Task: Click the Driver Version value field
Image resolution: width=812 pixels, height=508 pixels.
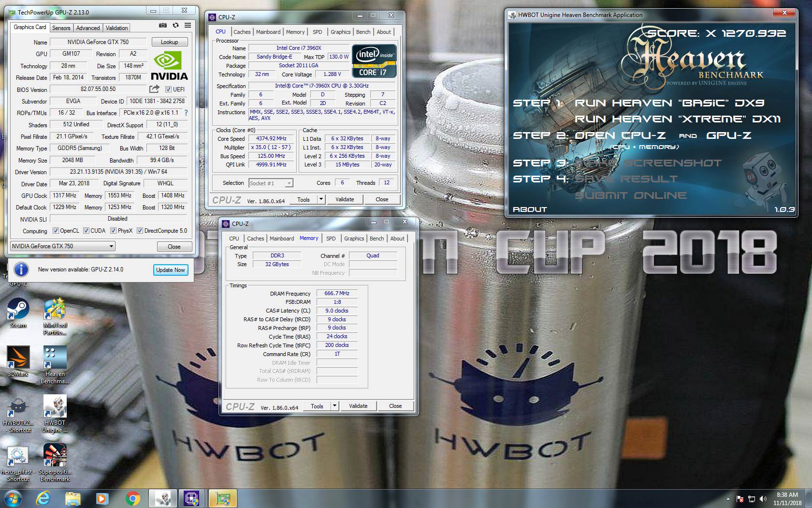Action: (118, 172)
